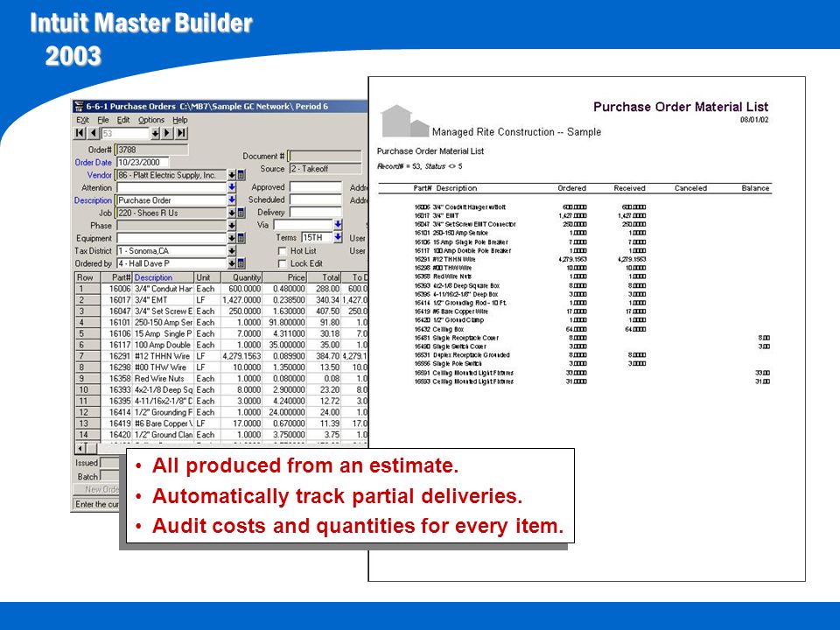Click the report's 'Received' column heading
The height and width of the screenshot is (630, 840).
(629, 188)
